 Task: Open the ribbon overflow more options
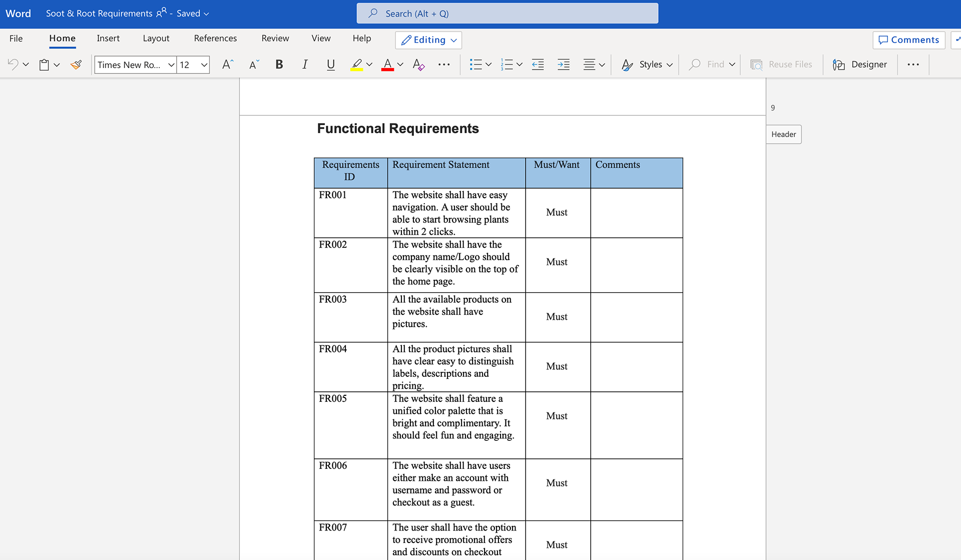(913, 65)
